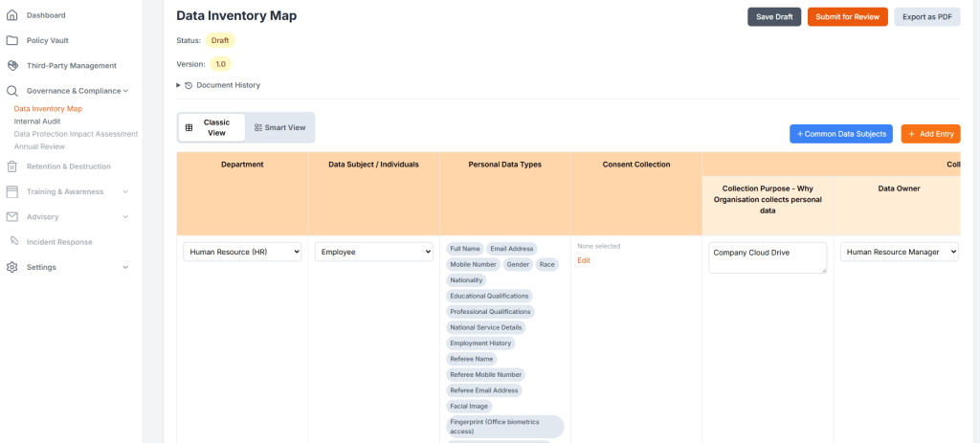Click the Edit link under Consent Collection
This screenshot has height=443, width=980.
584,260
